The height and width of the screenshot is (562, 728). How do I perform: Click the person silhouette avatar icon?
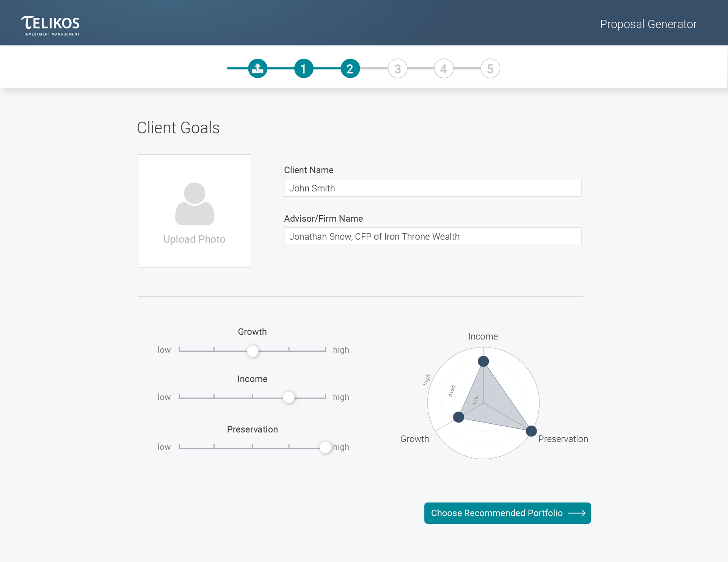[x=195, y=204]
